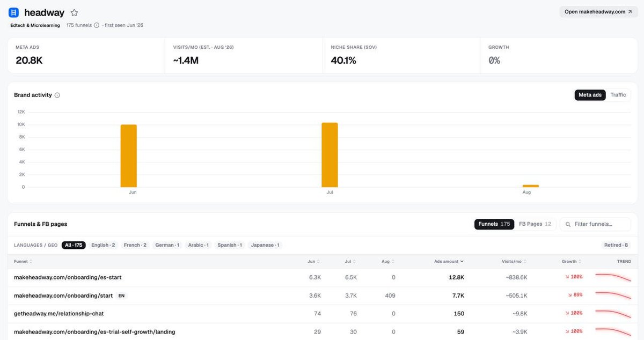Click the trend sparkline for relationship-chat row
This screenshot has height=340, width=644.
[613, 313]
